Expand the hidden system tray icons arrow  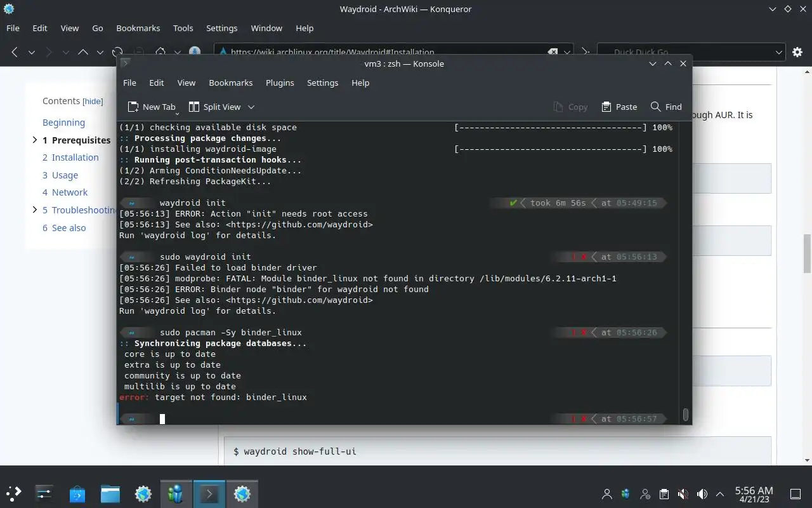pyautogui.click(x=720, y=493)
